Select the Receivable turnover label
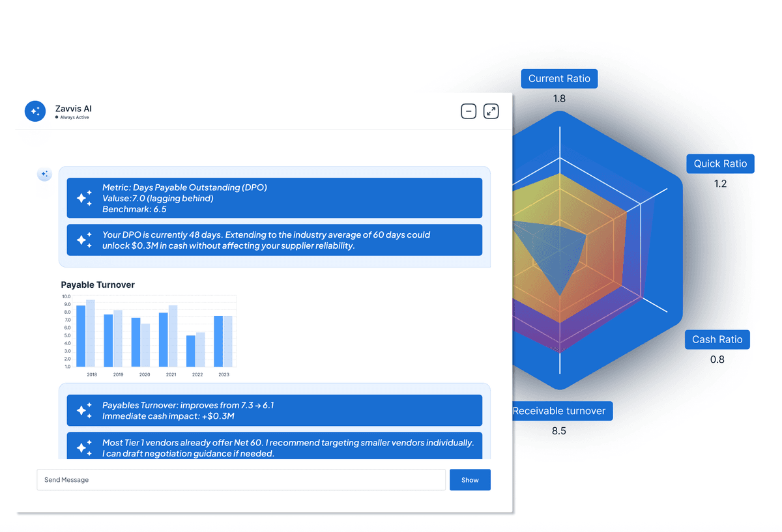Image resolution: width=782 pixels, height=532 pixels. (x=562, y=411)
